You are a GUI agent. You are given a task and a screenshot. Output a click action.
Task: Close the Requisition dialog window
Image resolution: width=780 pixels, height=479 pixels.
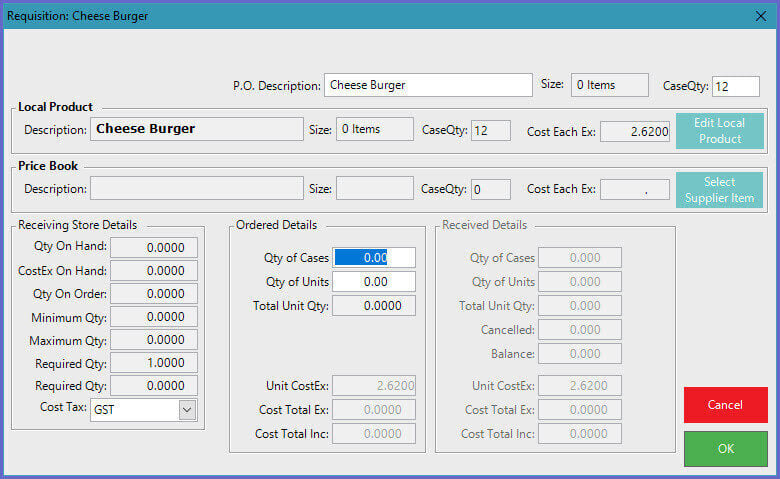tap(759, 15)
